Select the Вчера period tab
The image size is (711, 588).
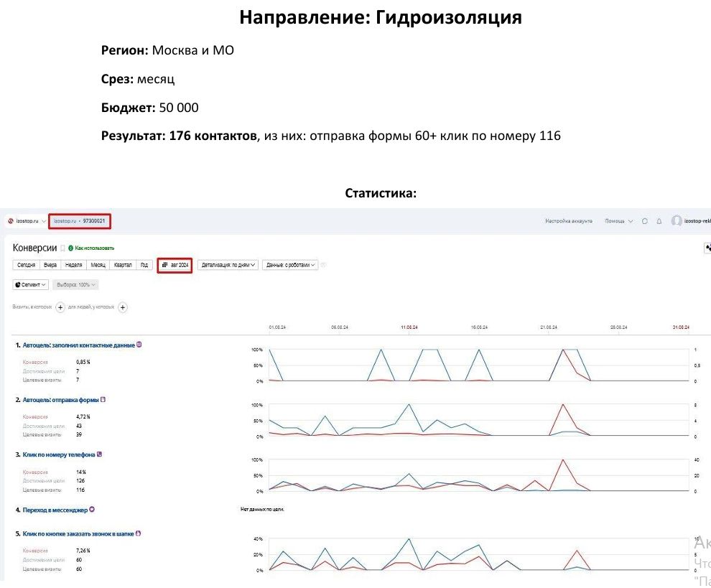50,265
